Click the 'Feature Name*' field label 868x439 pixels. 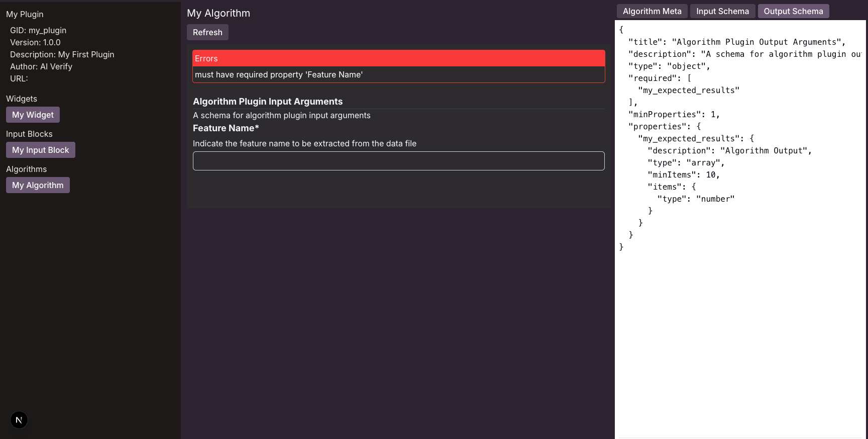click(x=226, y=128)
